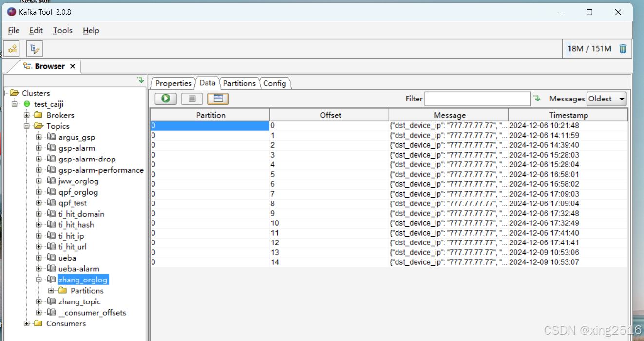Click inside the Filter input field
The width and height of the screenshot is (644, 341).
(x=477, y=99)
